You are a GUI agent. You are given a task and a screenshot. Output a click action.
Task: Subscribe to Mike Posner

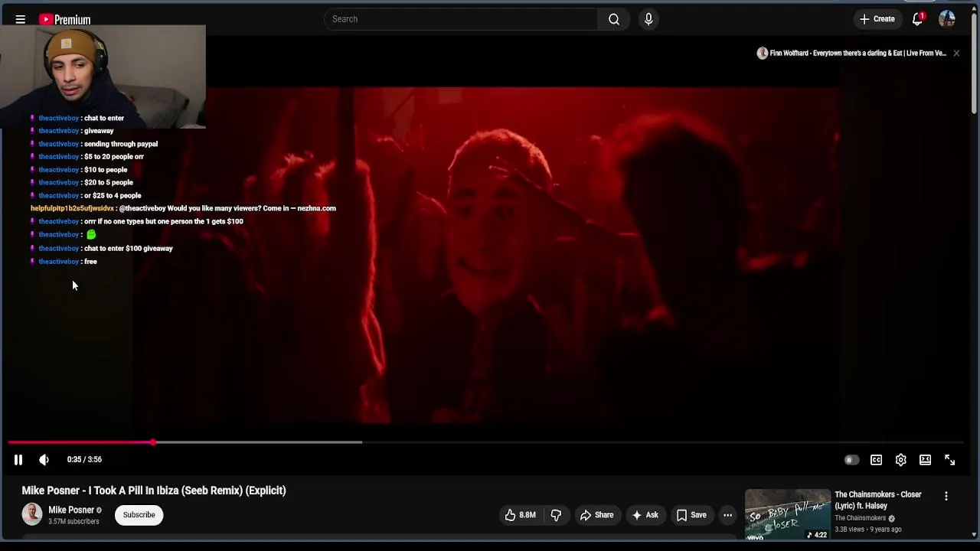click(139, 514)
